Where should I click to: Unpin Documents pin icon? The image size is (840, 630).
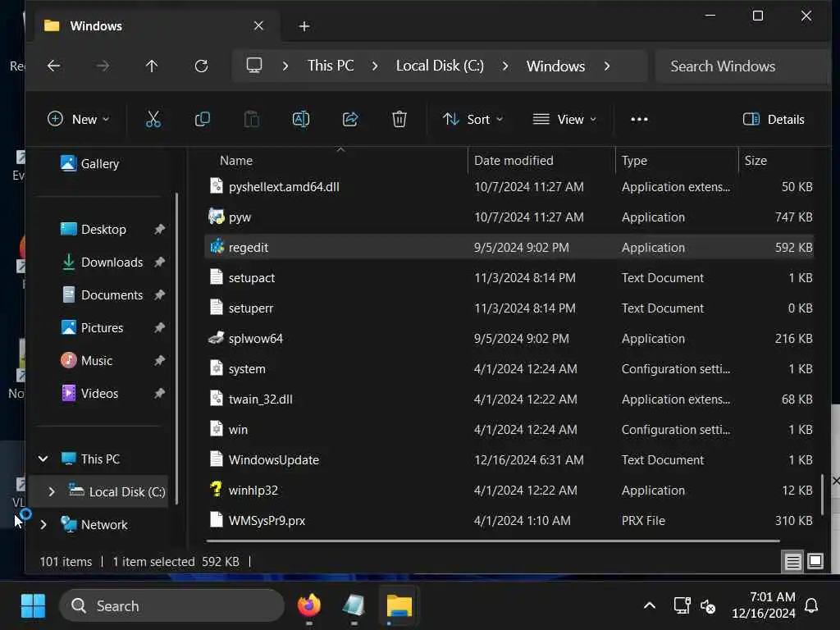(160, 294)
